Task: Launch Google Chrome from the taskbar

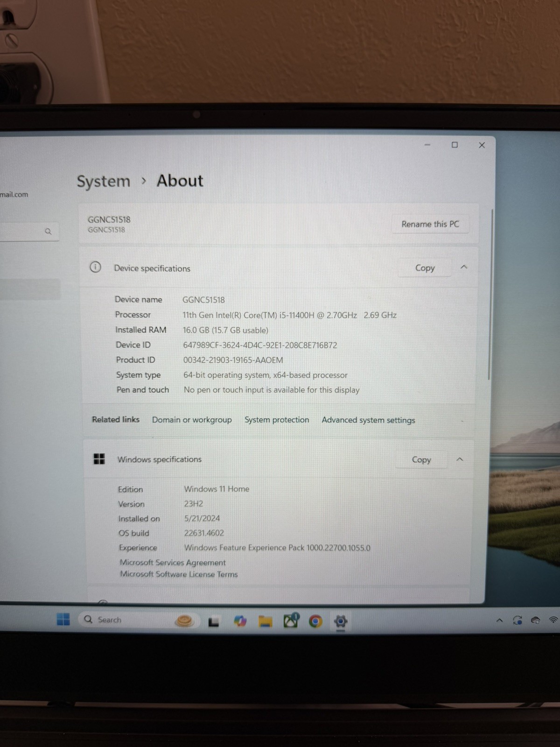Action: tap(315, 621)
